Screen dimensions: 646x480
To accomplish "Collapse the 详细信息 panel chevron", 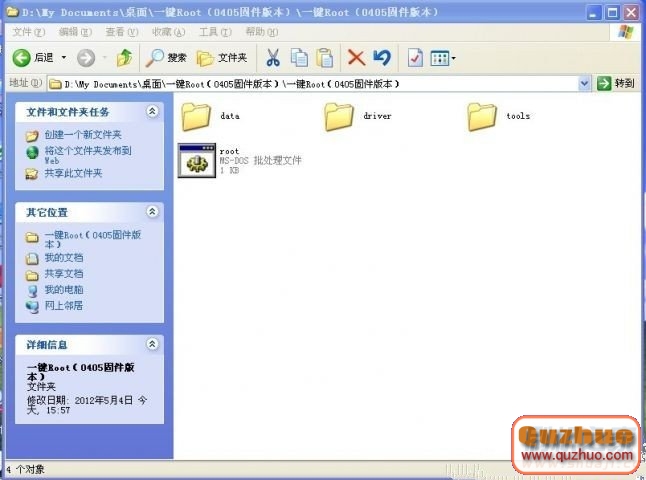I will [x=152, y=344].
